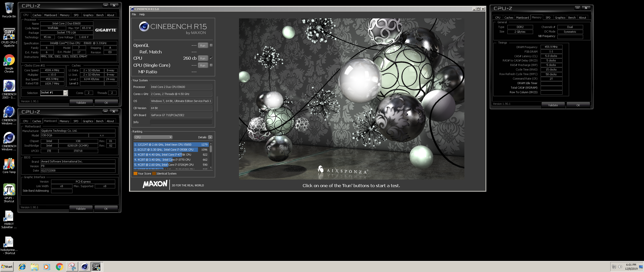
Task: Select the Core Temp desktop icon
Action: coord(9,166)
